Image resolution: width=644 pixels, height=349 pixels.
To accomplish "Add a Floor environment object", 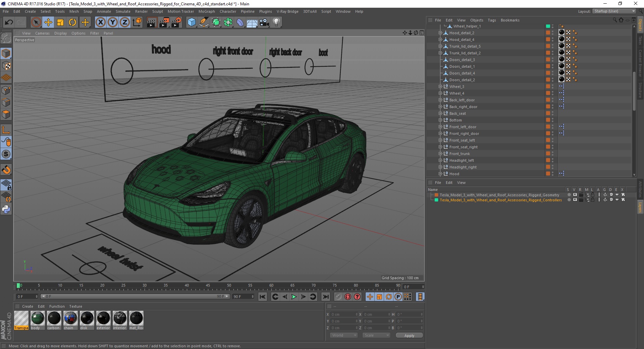I will click(x=252, y=22).
